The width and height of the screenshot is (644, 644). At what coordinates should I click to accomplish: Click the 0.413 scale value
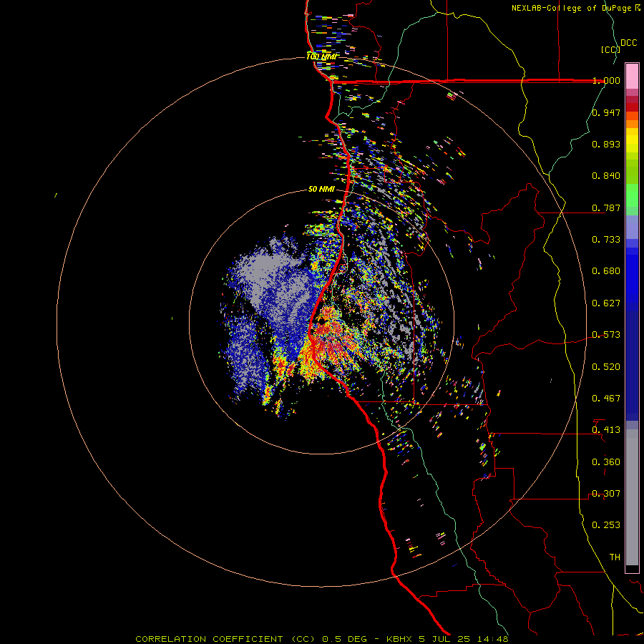point(606,430)
